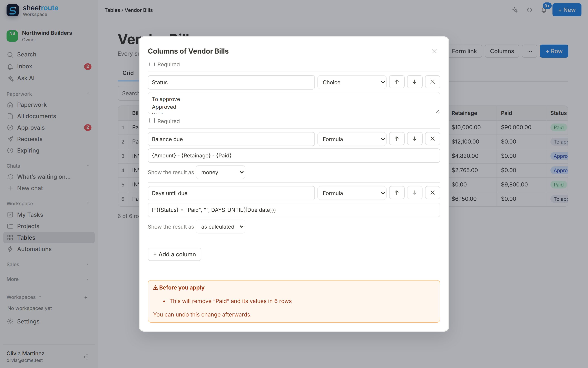Edit the Balance due formula field
Image resolution: width=588 pixels, height=368 pixels.
294,156
